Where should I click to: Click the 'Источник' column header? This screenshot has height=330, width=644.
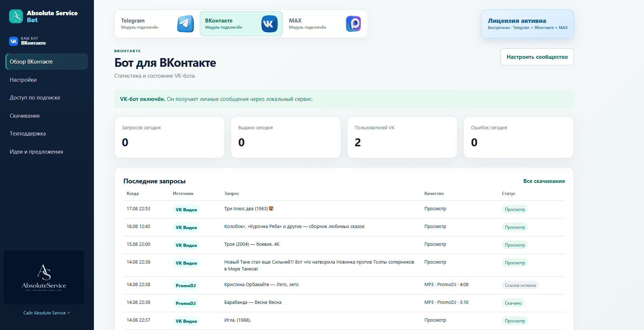(x=183, y=193)
